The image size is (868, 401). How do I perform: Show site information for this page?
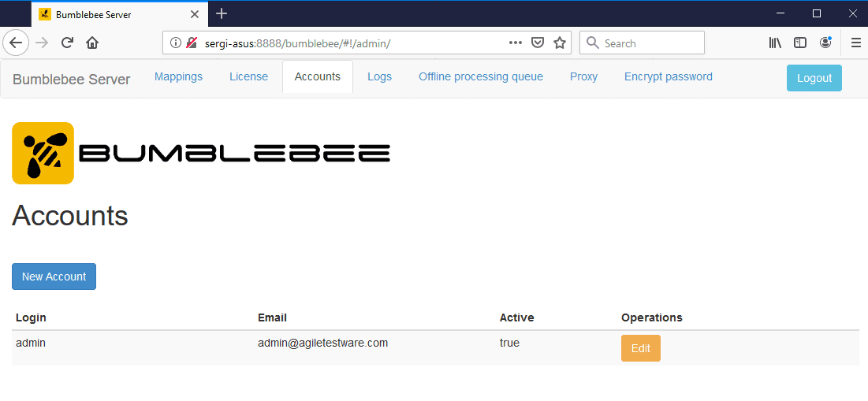point(176,43)
